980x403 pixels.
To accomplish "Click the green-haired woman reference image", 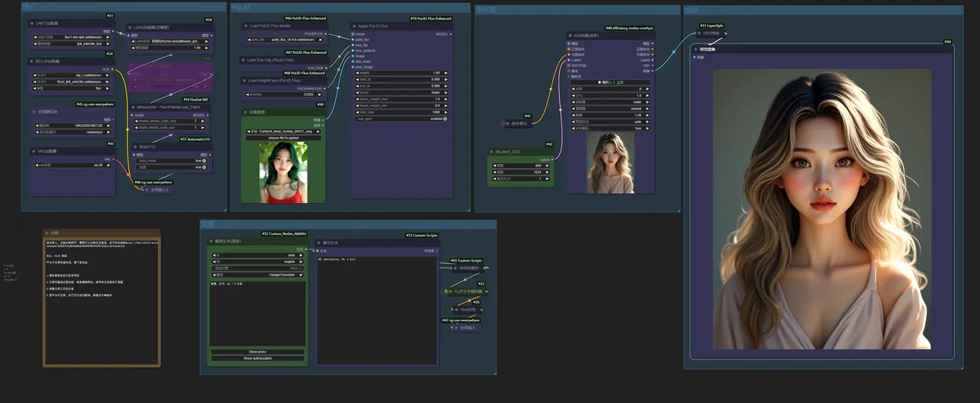I will tap(283, 173).
